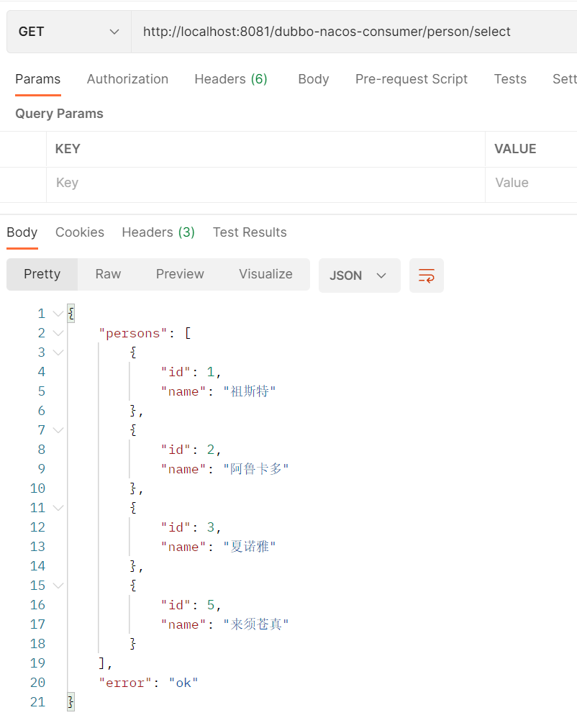577x728 pixels.
Task: Collapse the object at line 11
Action: coord(58,508)
